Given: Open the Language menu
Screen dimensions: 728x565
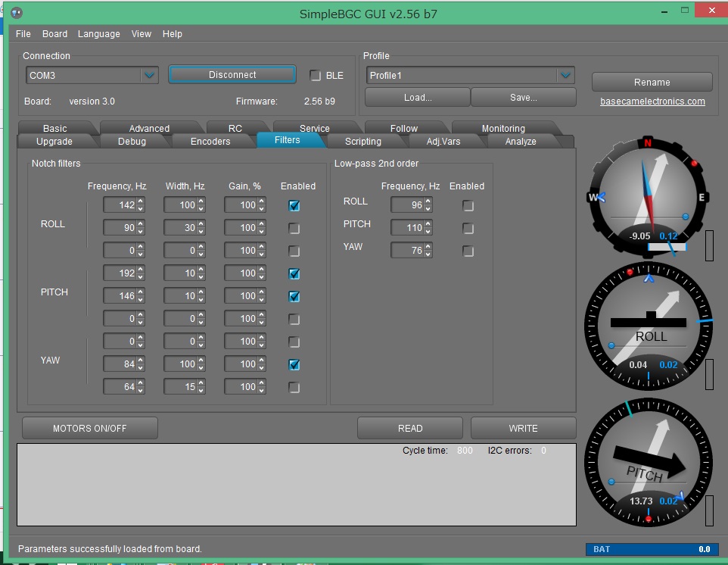Looking at the screenshot, I should pos(98,34).
